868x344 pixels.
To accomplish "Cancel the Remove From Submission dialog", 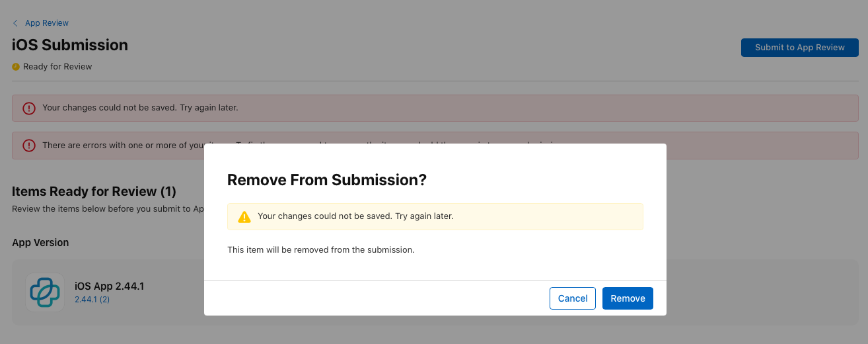I will click(x=572, y=298).
